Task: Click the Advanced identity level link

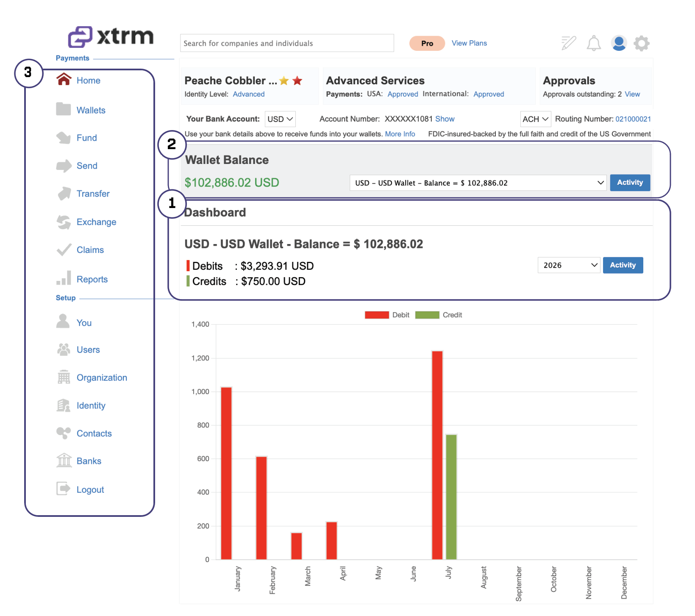Action: (x=249, y=94)
